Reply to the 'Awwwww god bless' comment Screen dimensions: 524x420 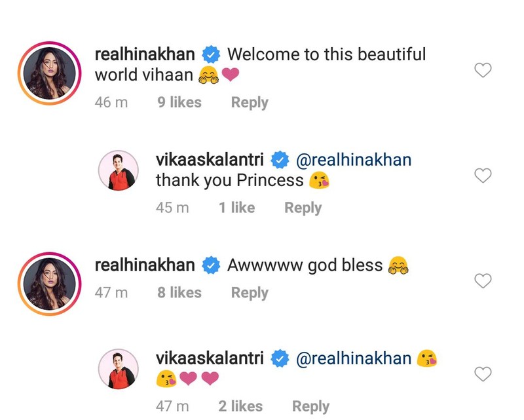click(250, 293)
